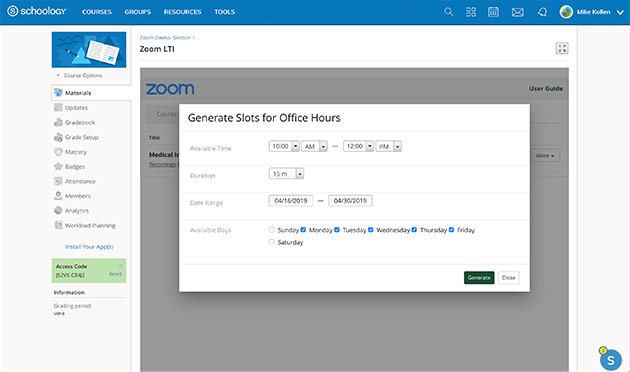Screen dimensions: 630x372
Task: Open the calendar icon in header
Action: 493,12
